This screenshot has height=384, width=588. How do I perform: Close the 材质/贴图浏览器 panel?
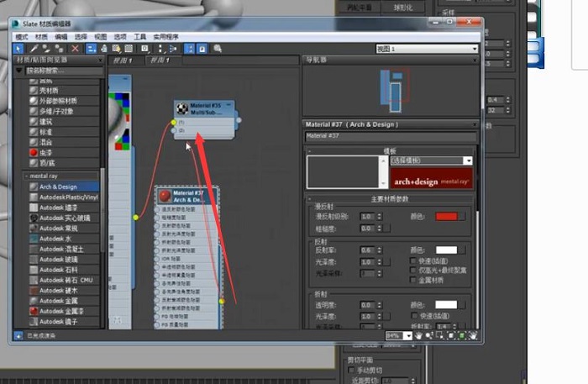coord(100,60)
